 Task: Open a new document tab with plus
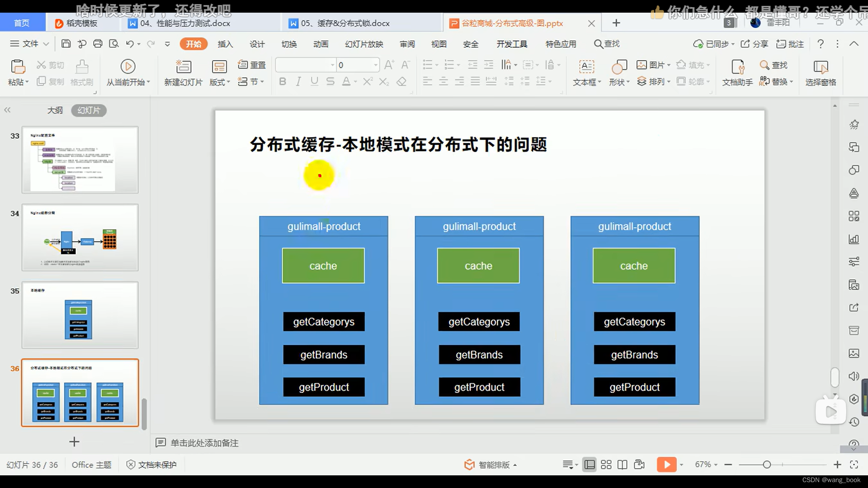616,23
